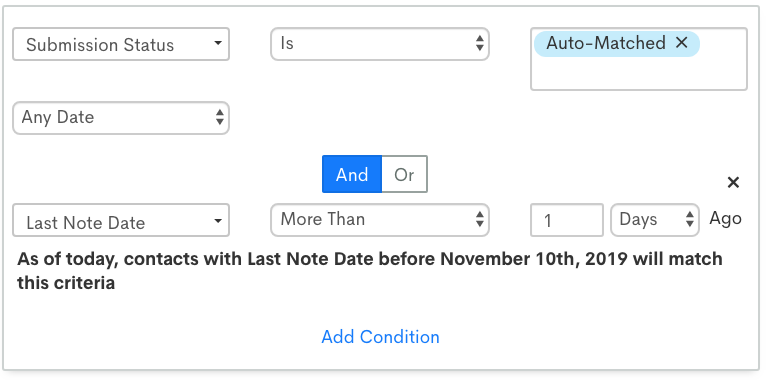Click the up-down arrows on Days select
Viewport: 767px width, 380px height.
(689, 220)
